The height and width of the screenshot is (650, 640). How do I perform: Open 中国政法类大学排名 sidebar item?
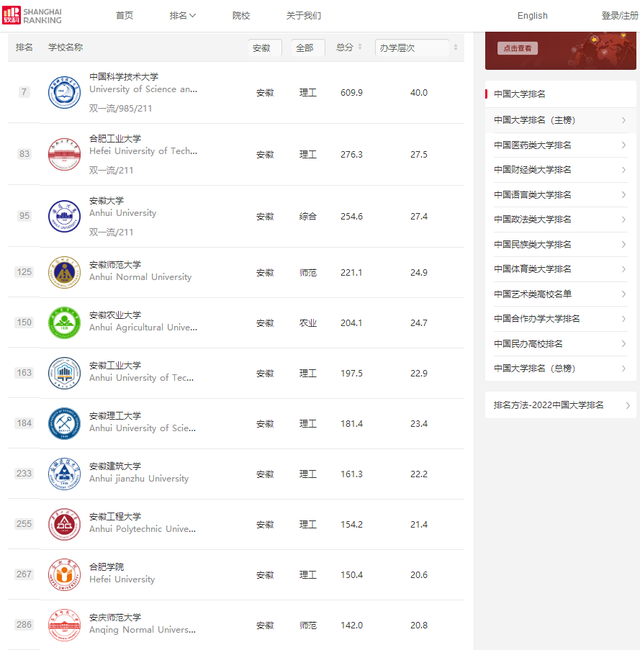(x=560, y=219)
